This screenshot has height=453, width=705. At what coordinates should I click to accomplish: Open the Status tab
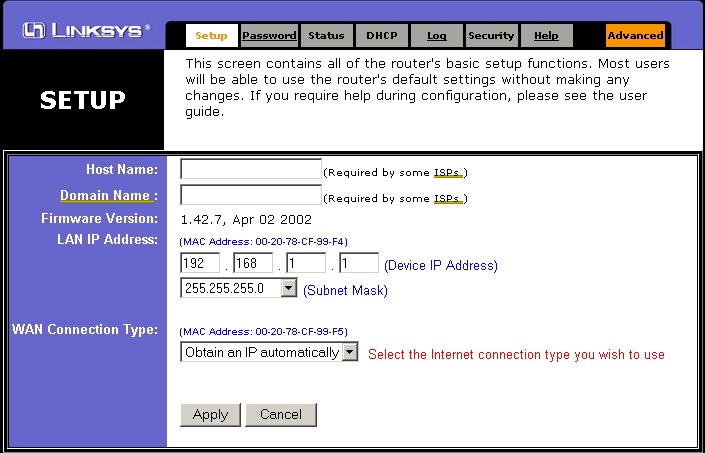click(x=326, y=36)
